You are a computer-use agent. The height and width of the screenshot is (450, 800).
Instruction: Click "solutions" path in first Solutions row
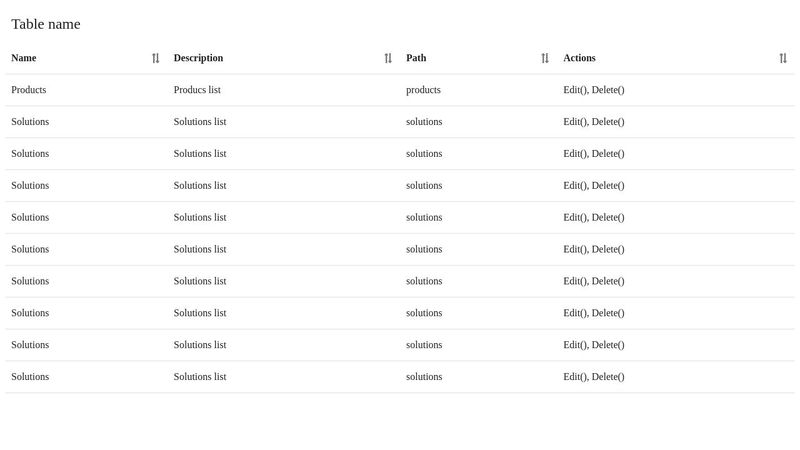click(x=424, y=122)
